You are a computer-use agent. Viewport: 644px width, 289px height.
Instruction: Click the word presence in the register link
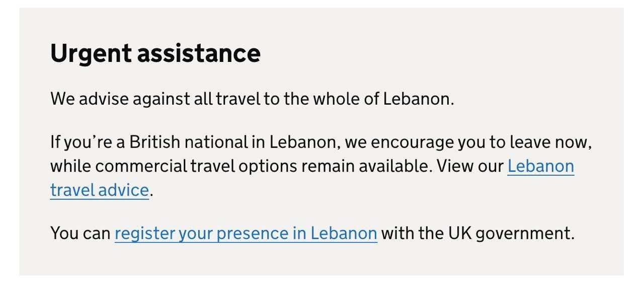click(x=252, y=233)
